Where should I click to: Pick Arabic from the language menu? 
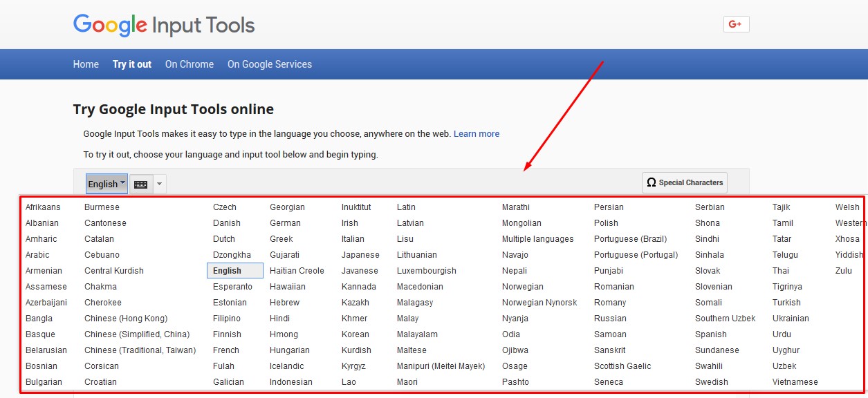[37, 255]
